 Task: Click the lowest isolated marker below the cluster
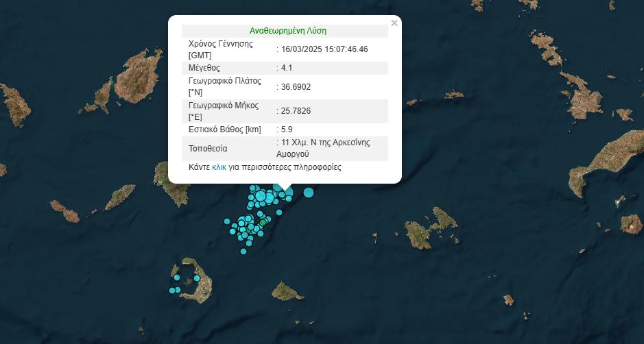243,251
